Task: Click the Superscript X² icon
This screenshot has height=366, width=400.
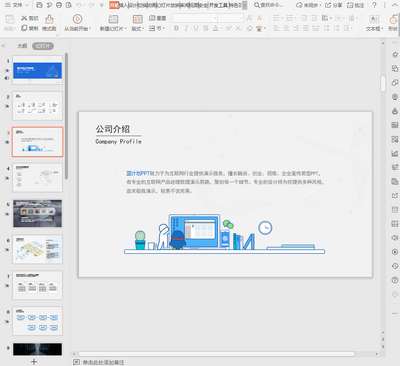Action: (229, 28)
